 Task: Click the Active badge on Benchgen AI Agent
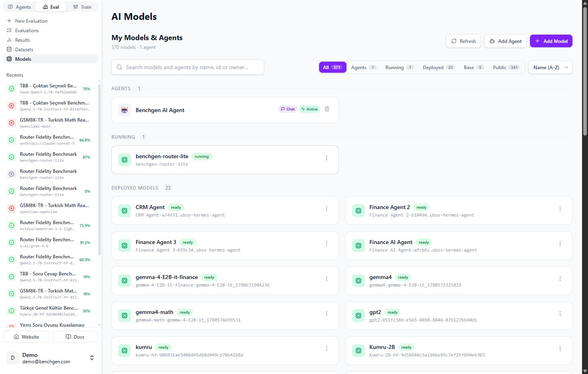310,109
